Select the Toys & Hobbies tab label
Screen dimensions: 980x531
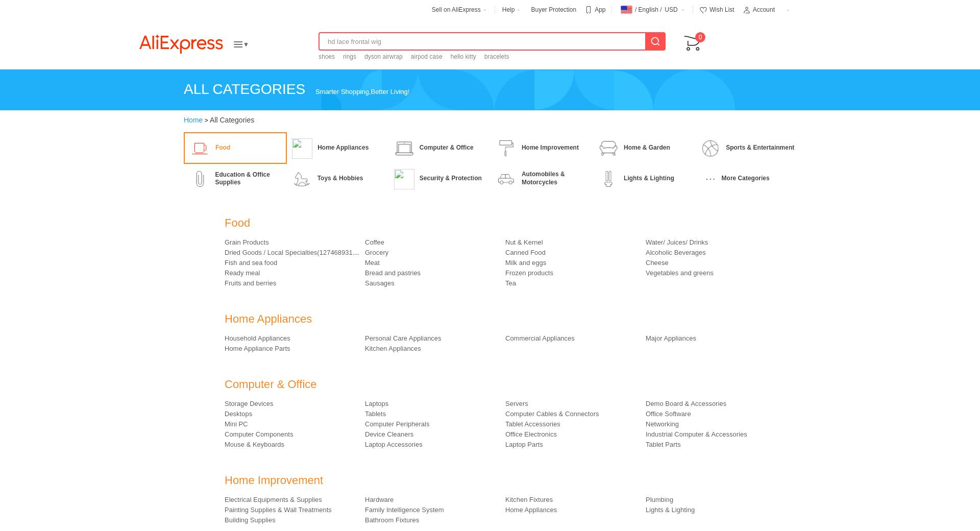pyautogui.click(x=340, y=178)
